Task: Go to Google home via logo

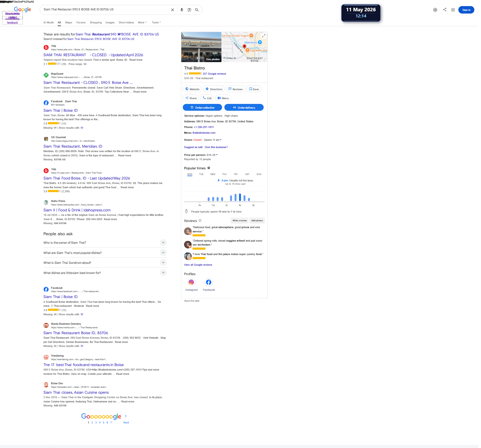Action: [23, 10]
